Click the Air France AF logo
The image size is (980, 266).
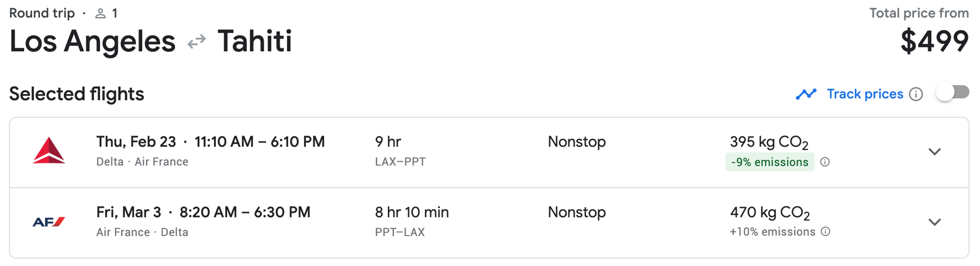pos(49,222)
